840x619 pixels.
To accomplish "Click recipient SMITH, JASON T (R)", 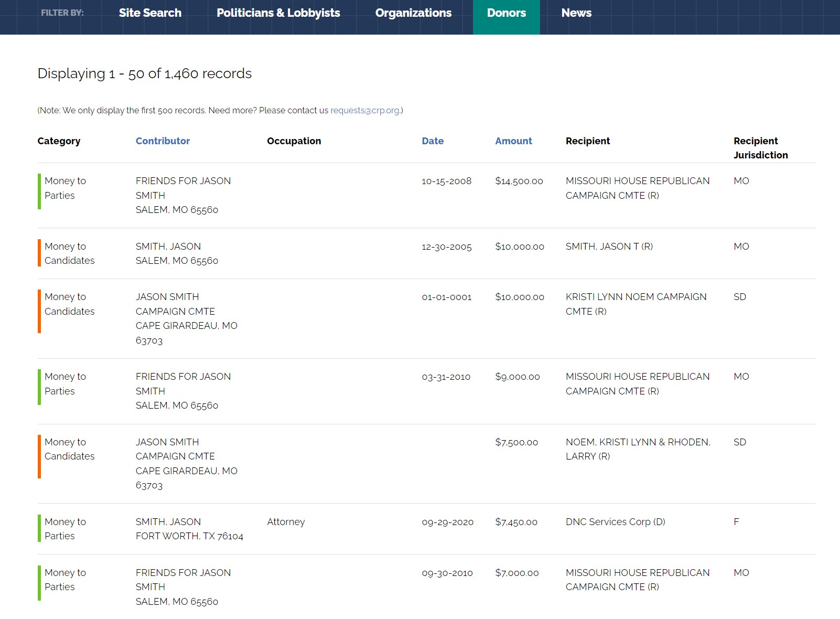I will click(609, 247).
